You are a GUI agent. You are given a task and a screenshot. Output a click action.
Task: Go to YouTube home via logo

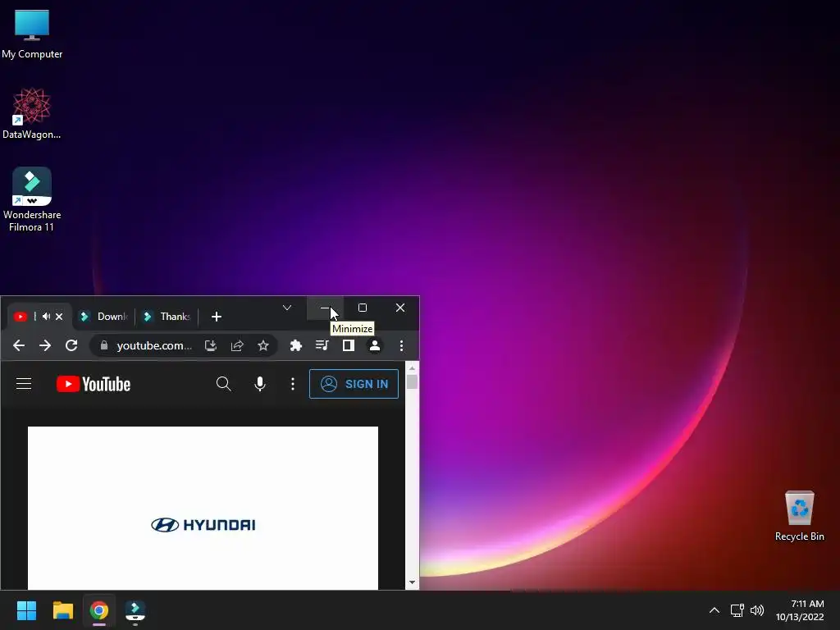coord(94,384)
